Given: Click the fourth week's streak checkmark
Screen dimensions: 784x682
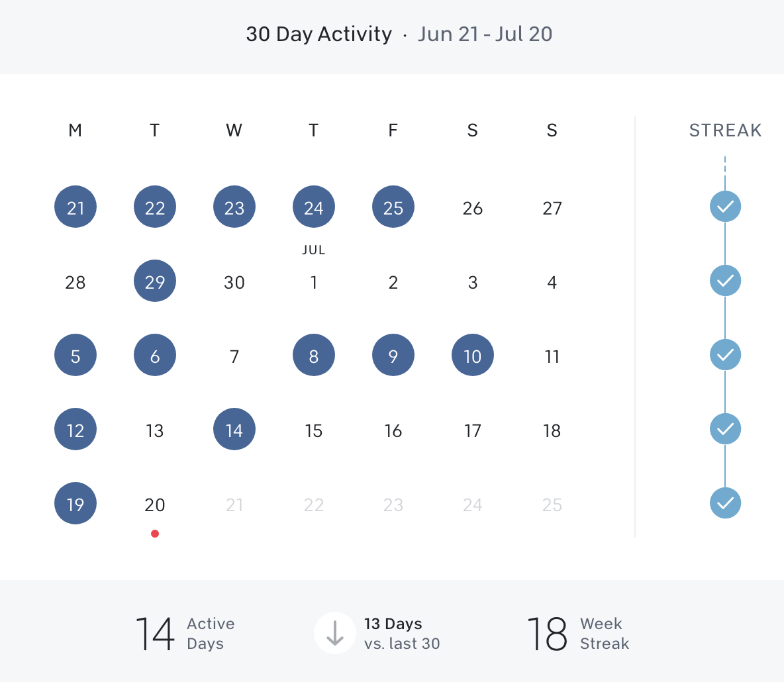Looking at the screenshot, I should (725, 429).
